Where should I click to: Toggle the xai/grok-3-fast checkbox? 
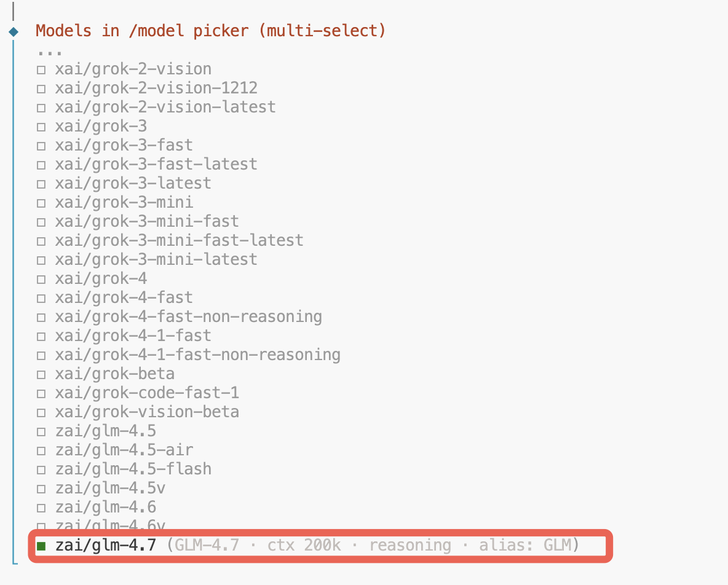41,146
